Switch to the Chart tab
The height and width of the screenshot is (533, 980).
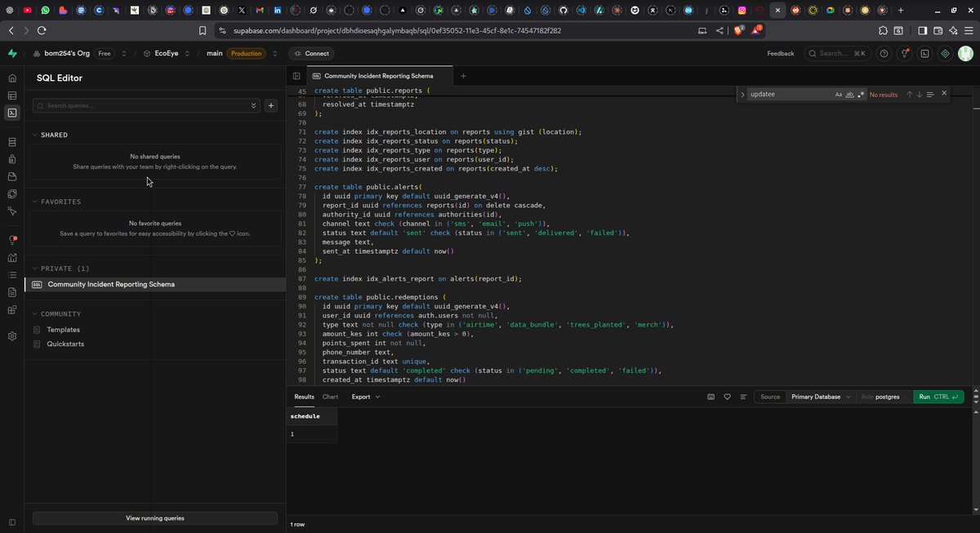(x=330, y=397)
